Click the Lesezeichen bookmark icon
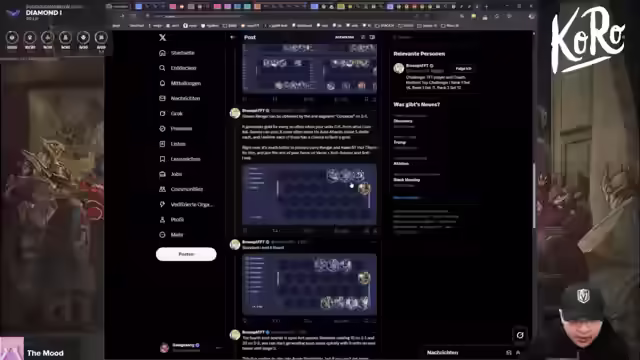 point(162,159)
